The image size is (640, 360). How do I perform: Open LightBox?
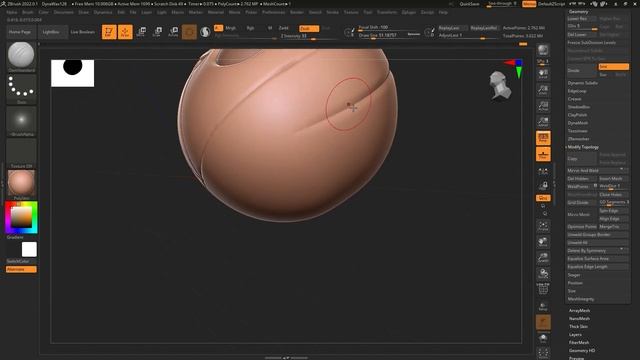pos(51,32)
